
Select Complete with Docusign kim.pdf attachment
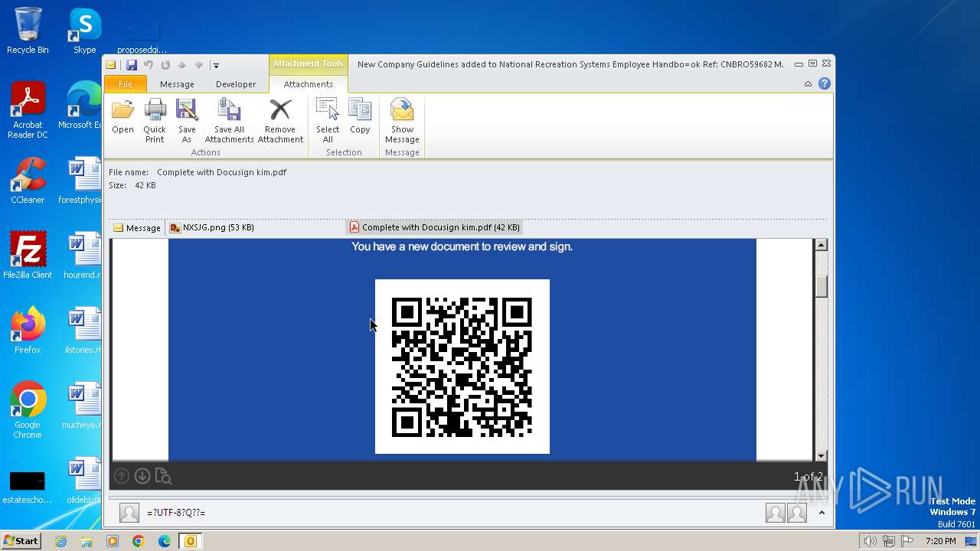point(435,227)
